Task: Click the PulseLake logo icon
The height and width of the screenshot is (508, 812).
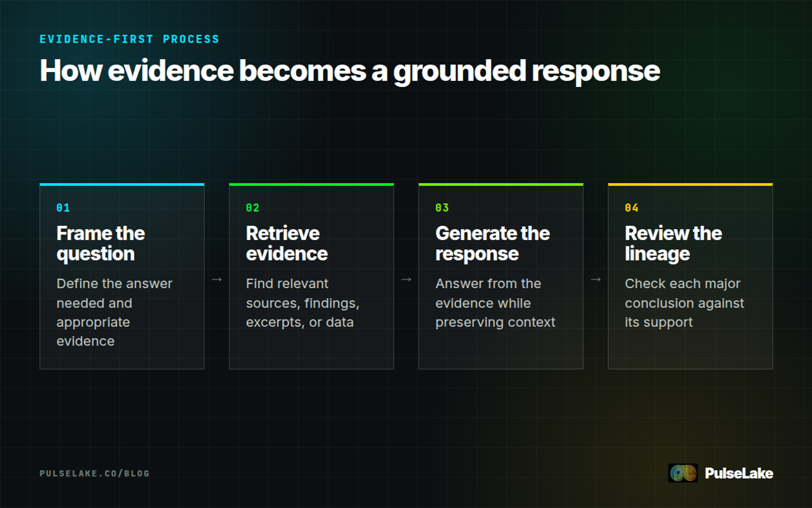Action: pos(683,473)
